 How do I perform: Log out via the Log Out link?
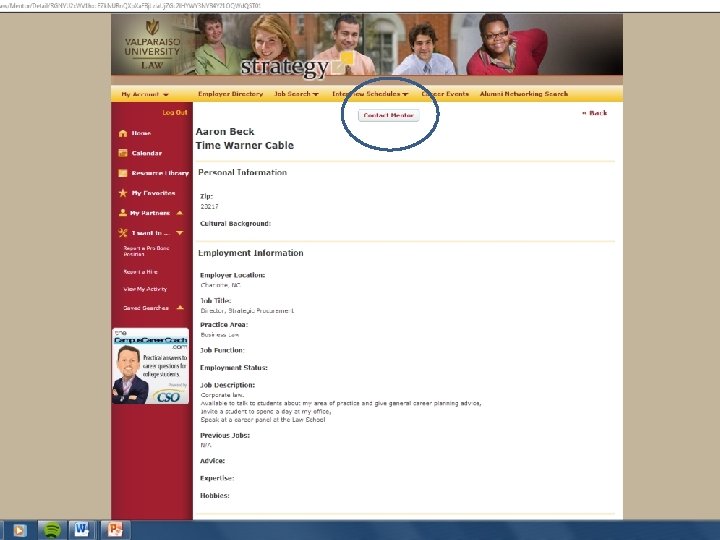point(174,112)
